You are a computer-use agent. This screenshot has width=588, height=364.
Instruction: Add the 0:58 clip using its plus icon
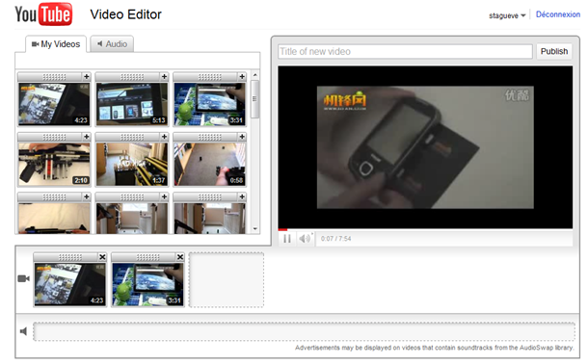tap(242, 137)
